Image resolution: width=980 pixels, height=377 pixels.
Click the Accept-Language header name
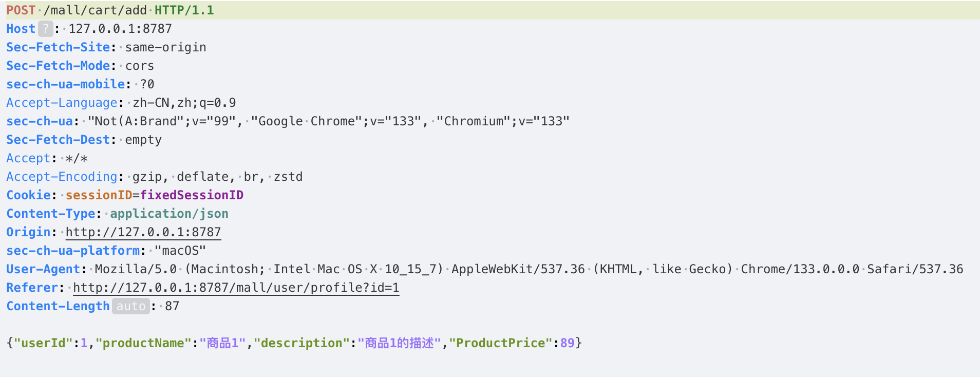[x=62, y=103]
